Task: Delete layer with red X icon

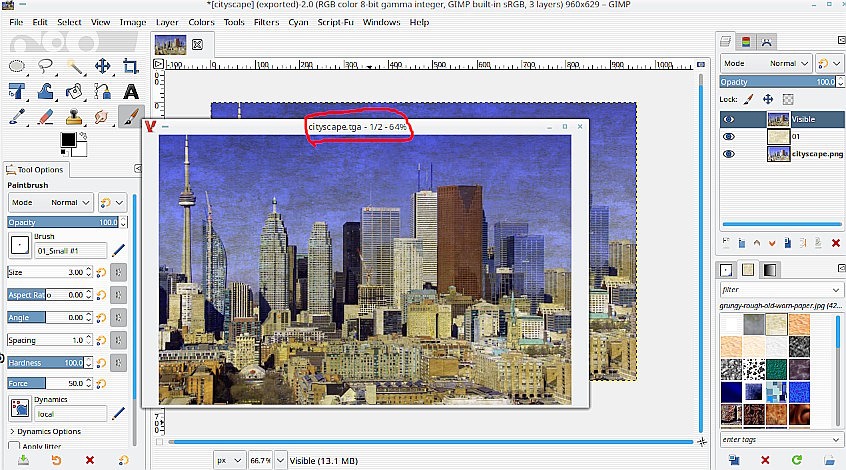Action: pos(836,243)
